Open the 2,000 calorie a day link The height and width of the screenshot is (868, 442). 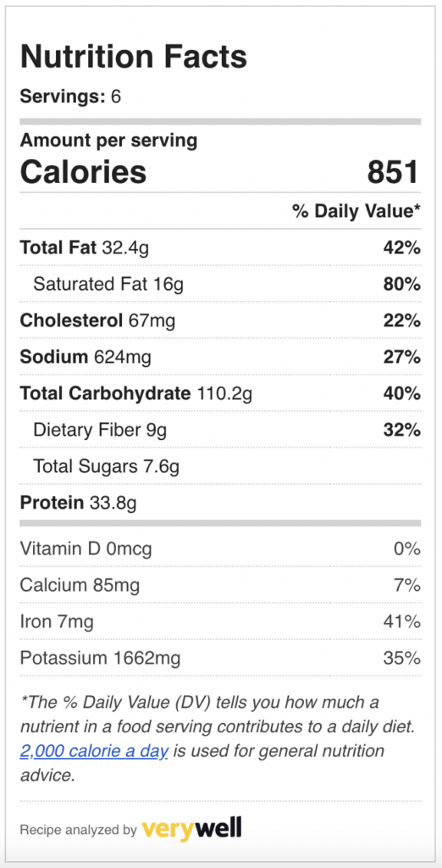pos(94,751)
